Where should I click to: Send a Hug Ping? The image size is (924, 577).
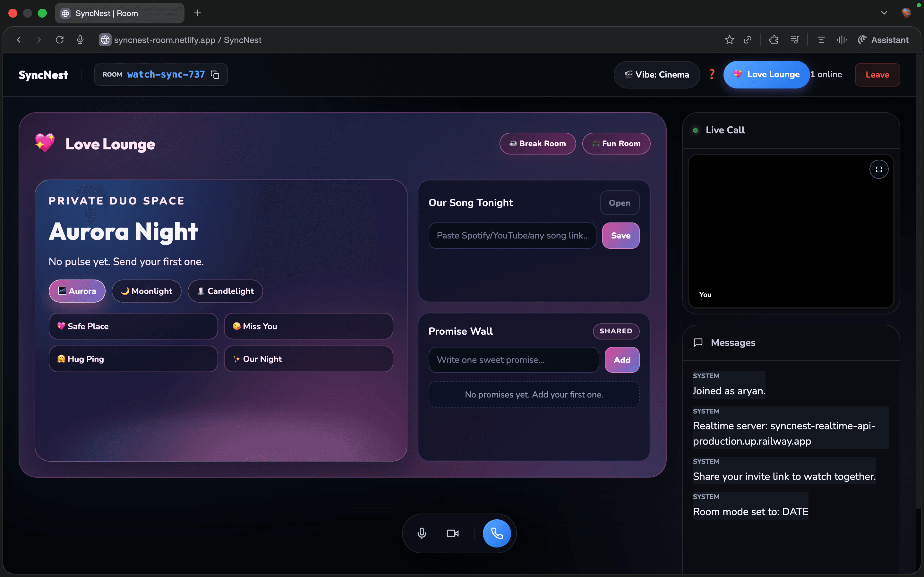tap(133, 359)
